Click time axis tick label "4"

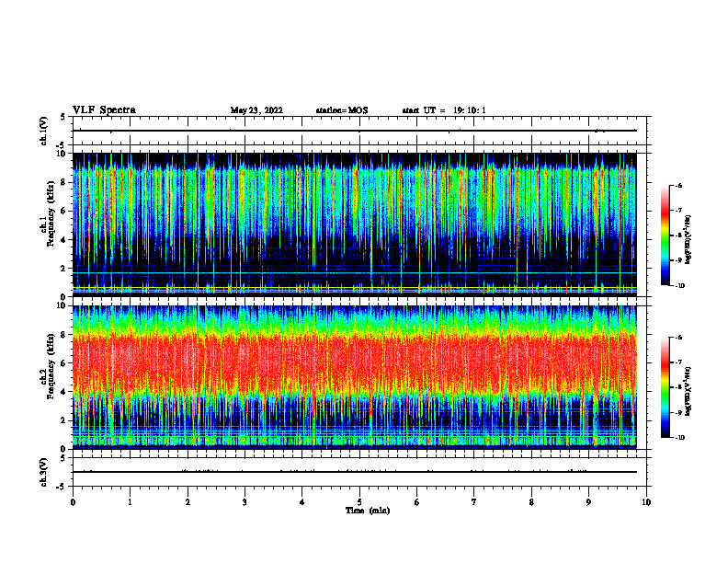pyautogui.click(x=302, y=502)
